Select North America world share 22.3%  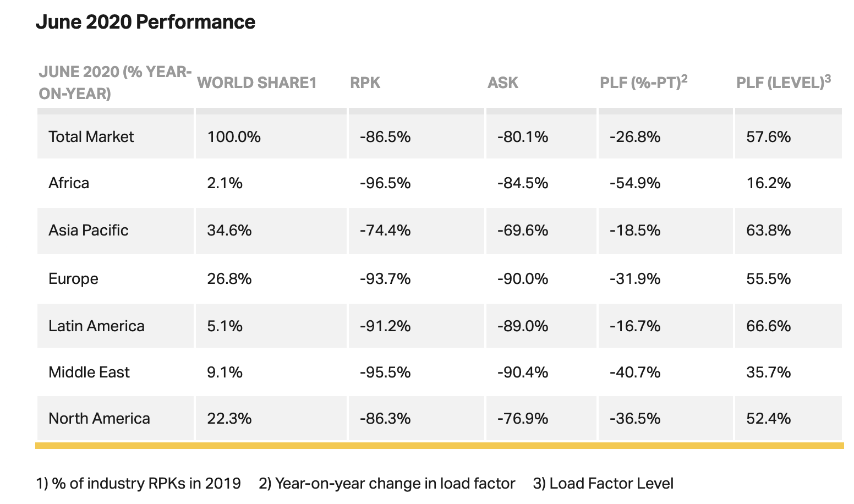(229, 418)
